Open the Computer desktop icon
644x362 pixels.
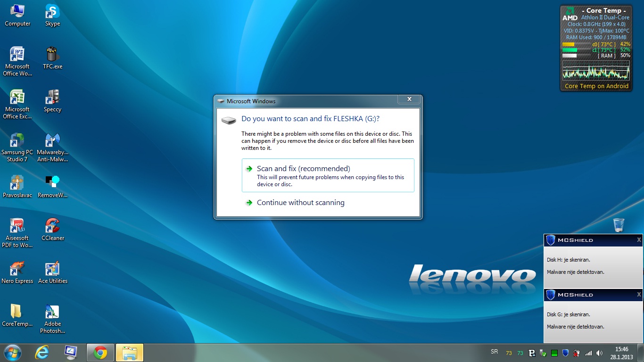point(17,15)
